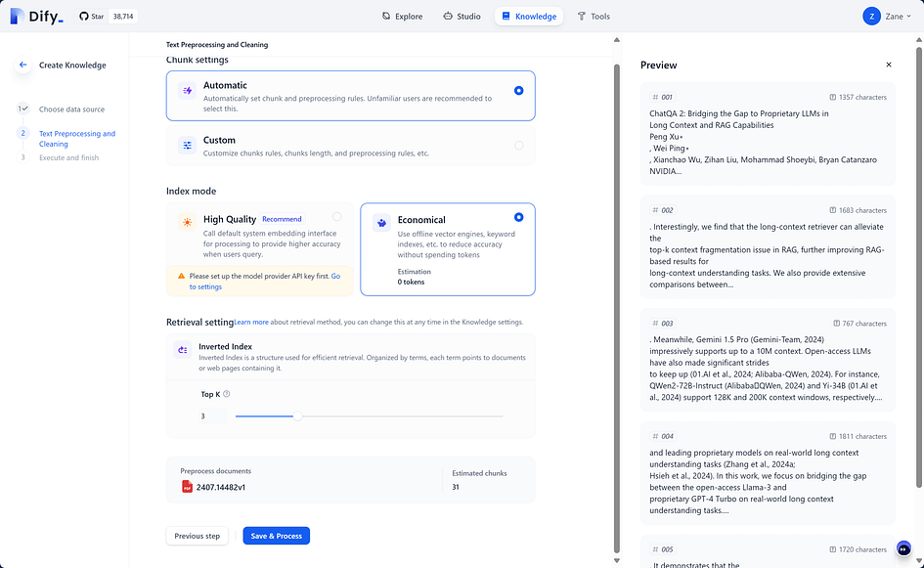Click the Top K help question icon
924x568 pixels.
pyautogui.click(x=226, y=394)
